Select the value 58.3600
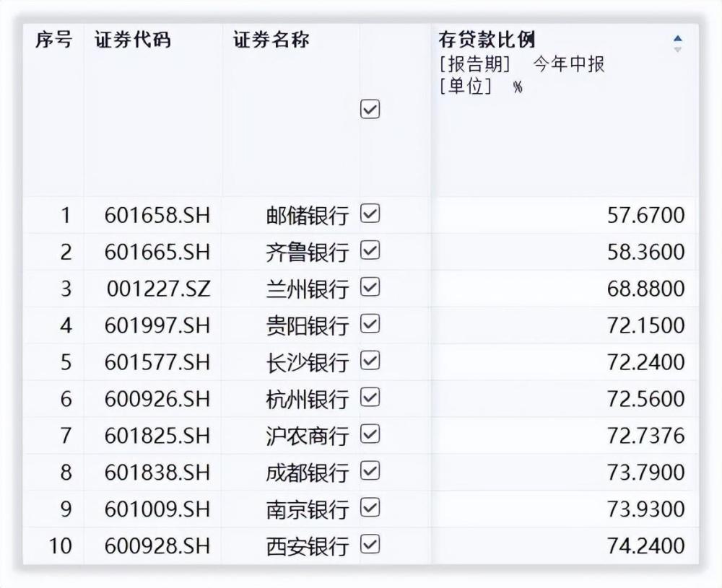This screenshot has width=722, height=588. (646, 252)
